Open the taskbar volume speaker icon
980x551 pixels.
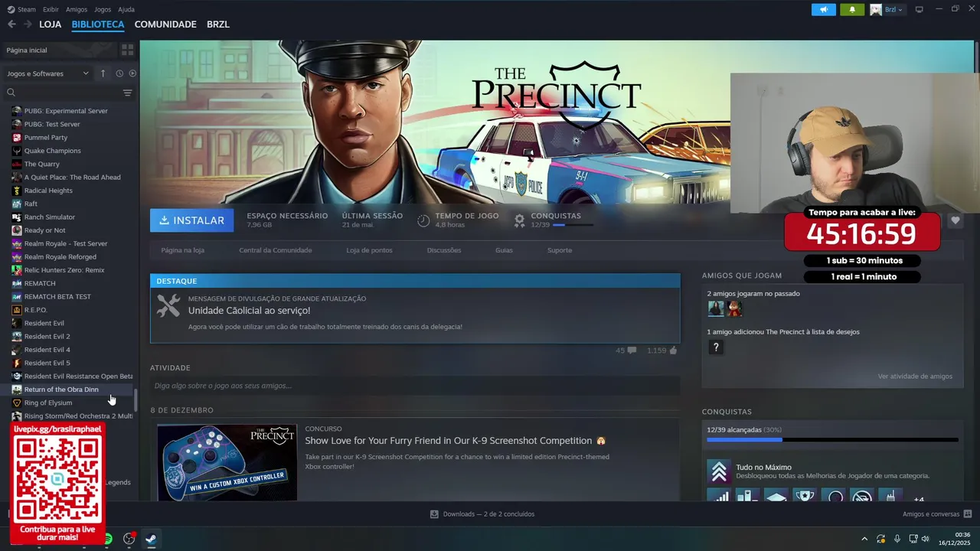tap(926, 539)
